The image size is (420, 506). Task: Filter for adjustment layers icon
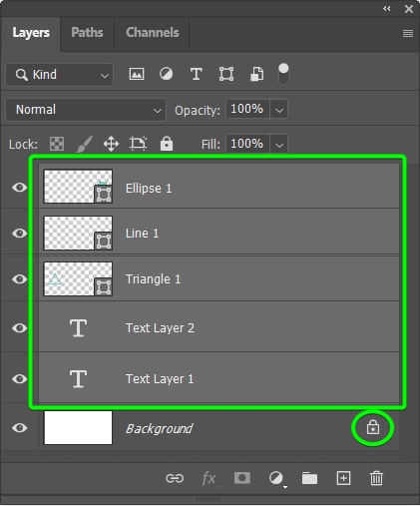tap(166, 74)
